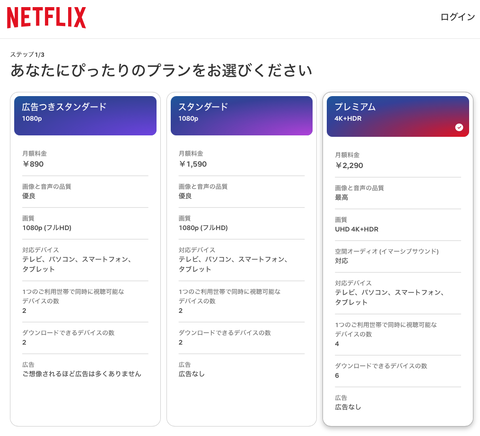Click simultaneous device count 4 in プレミアム
480x436 pixels.
pos(337,344)
